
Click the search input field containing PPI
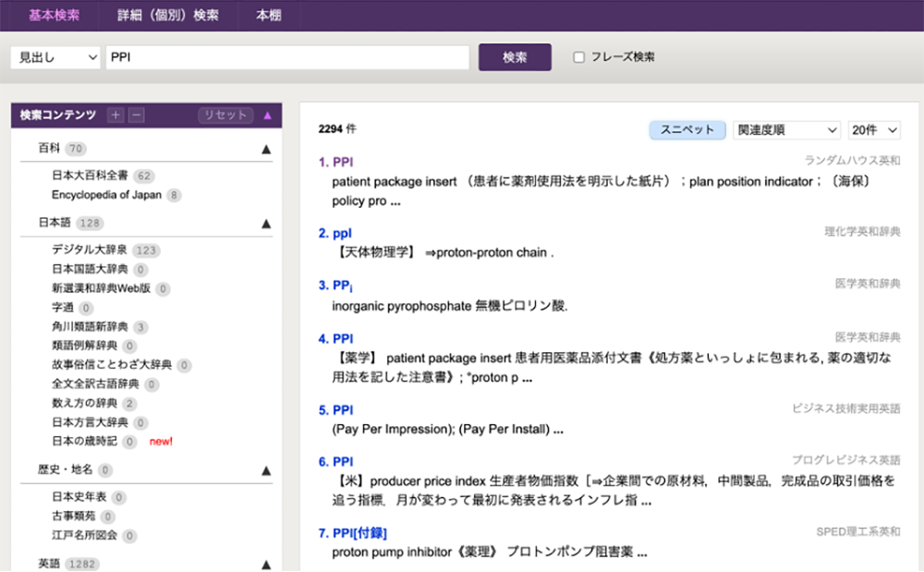pos(287,57)
